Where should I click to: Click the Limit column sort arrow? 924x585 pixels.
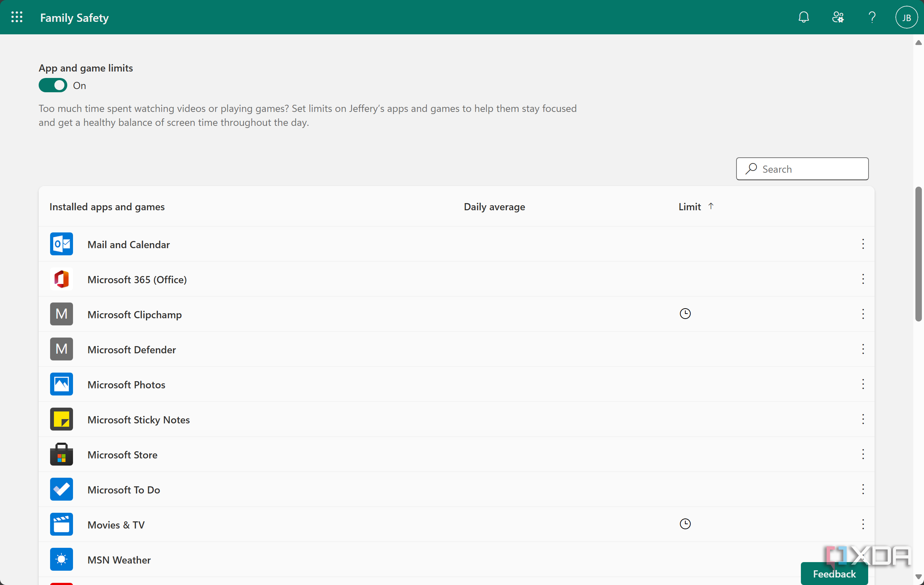point(711,206)
